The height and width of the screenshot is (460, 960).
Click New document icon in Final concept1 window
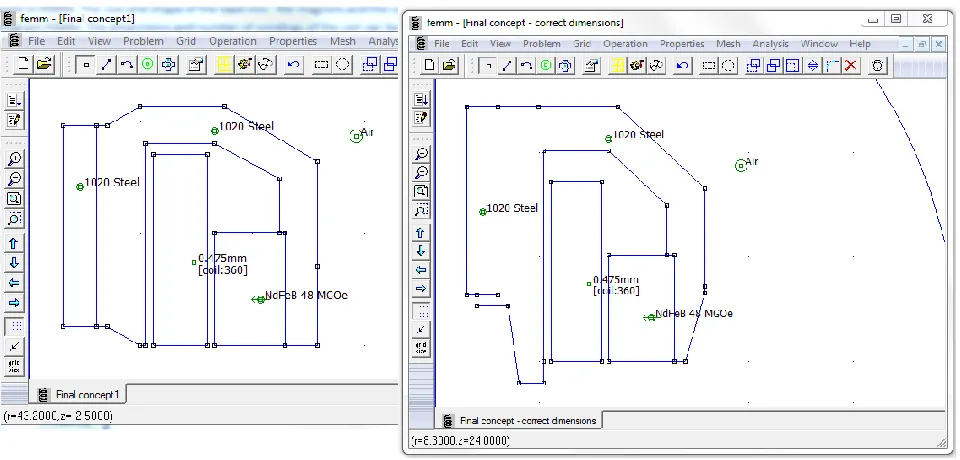point(23,64)
